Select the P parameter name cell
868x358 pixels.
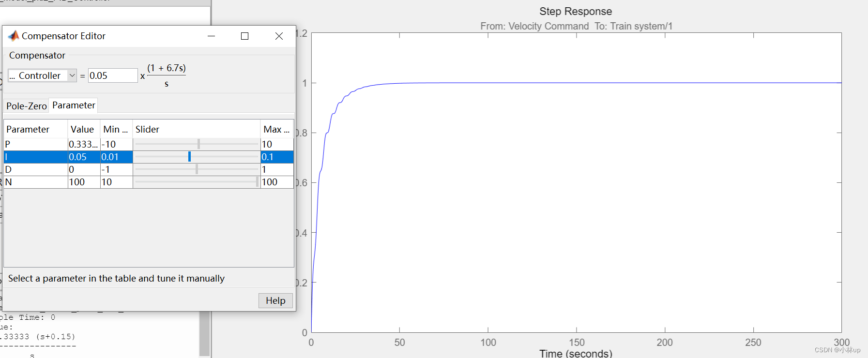(x=35, y=144)
